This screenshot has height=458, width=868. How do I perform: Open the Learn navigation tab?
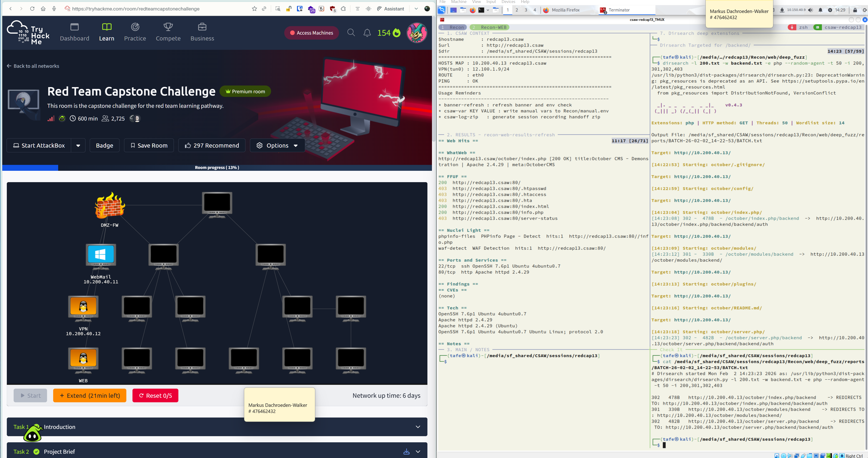point(107,32)
